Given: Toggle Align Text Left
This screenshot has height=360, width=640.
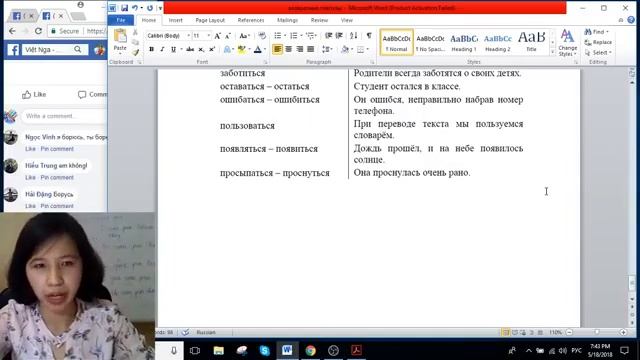Looking at the screenshot, I should (x=278, y=49).
